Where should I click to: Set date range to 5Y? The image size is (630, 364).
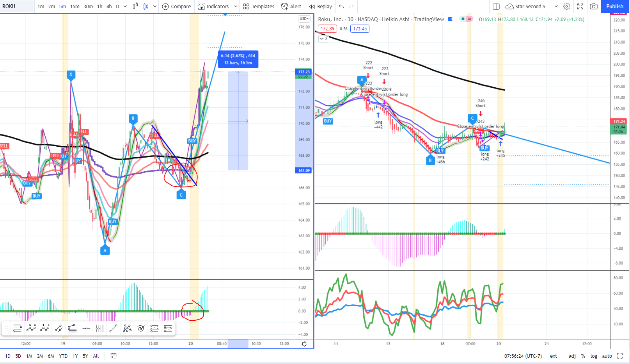point(85,356)
